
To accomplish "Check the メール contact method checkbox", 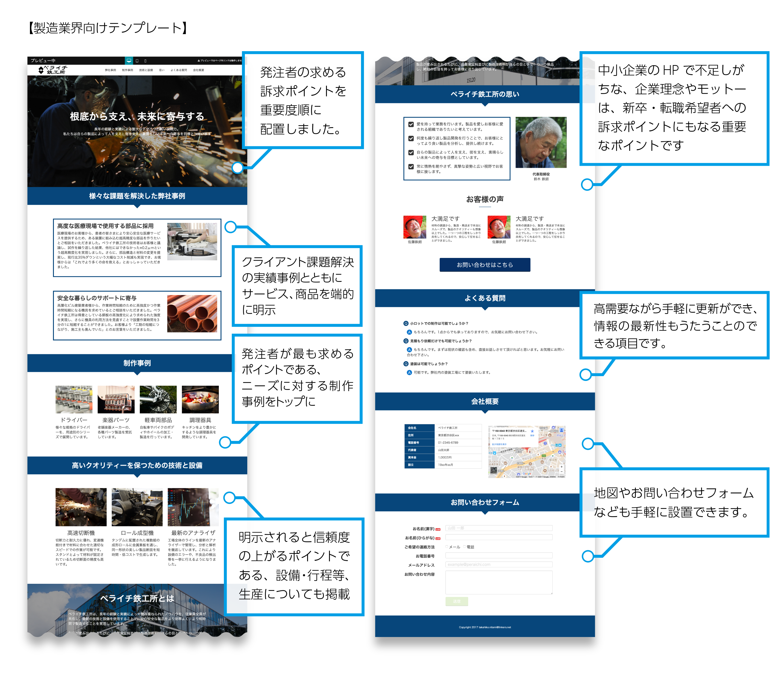I will tap(447, 547).
